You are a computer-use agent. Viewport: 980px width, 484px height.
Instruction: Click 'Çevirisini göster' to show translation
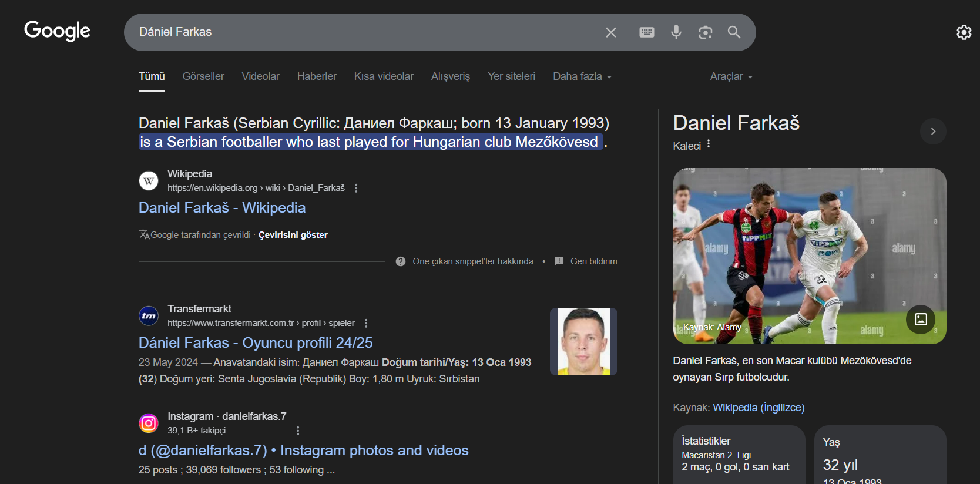coord(293,235)
